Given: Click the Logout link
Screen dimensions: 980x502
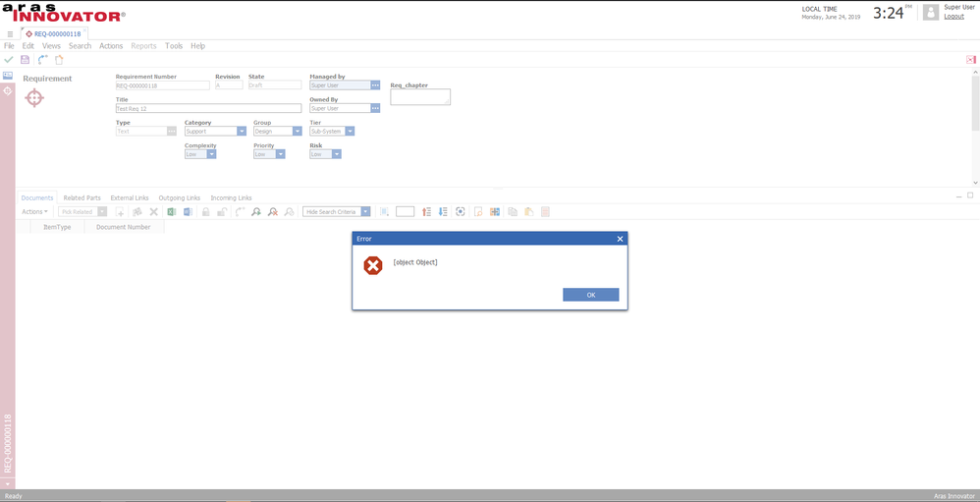Looking at the screenshot, I should (x=953, y=17).
